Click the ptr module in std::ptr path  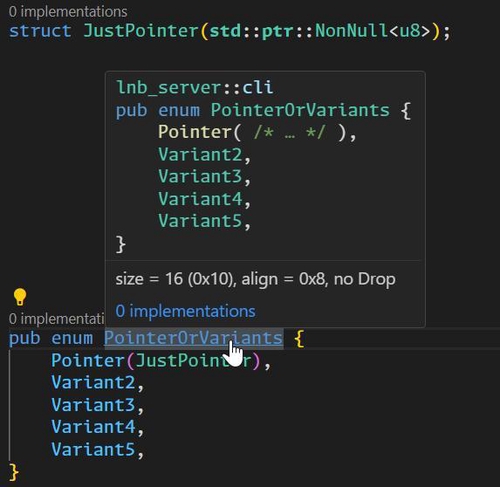(277, 31)
